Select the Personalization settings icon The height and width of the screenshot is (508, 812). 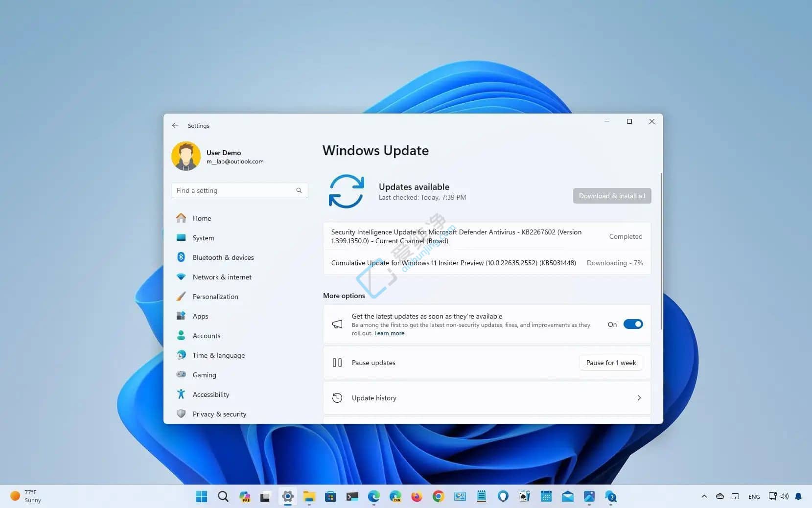click(x=181, y=297)
